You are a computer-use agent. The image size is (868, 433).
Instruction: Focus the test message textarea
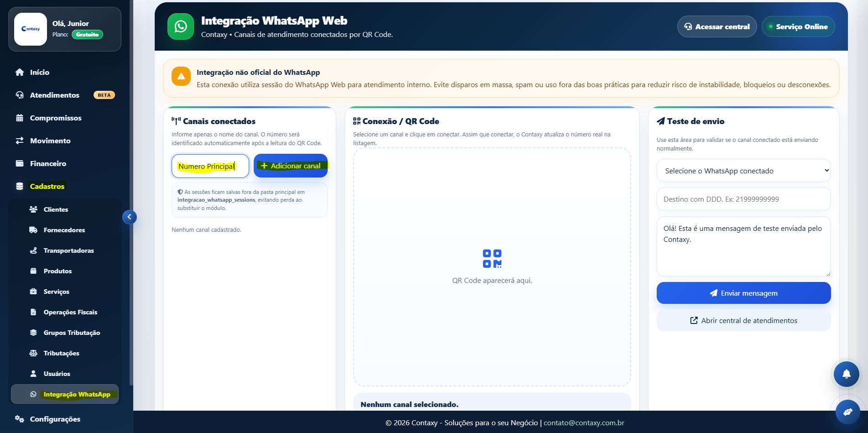pos(743,246)
